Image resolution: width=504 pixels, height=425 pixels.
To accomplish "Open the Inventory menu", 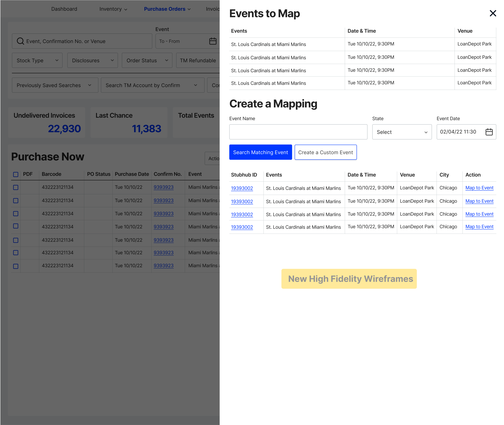I will tap(113, 9).
